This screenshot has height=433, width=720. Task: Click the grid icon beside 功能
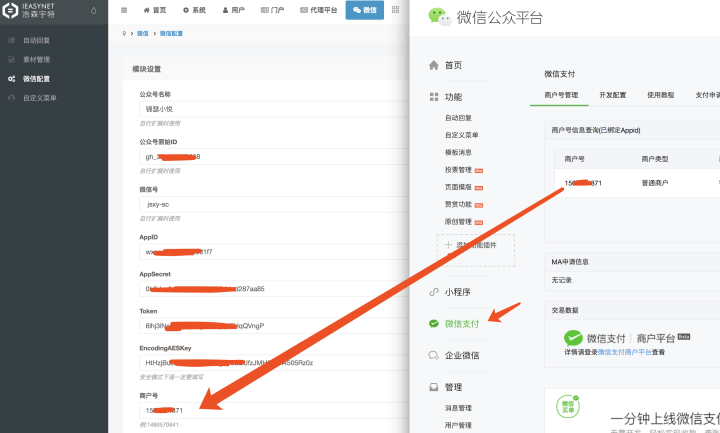(434, 97)
